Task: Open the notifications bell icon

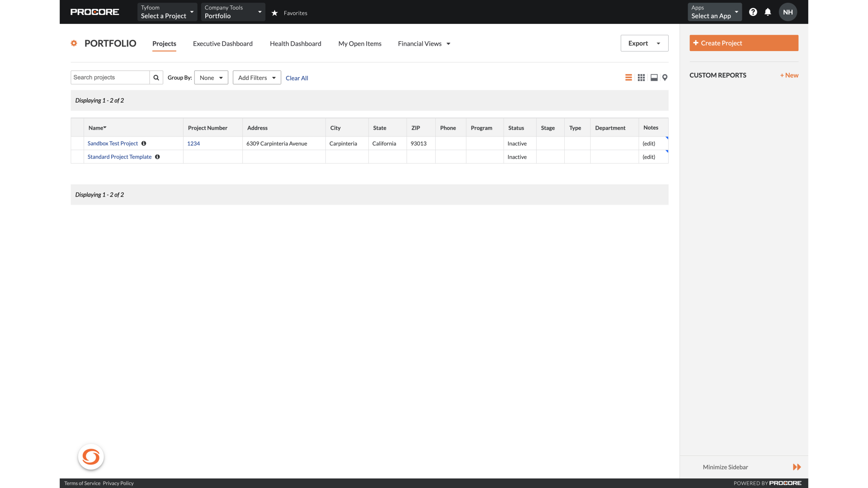Action: click(768, 12)
